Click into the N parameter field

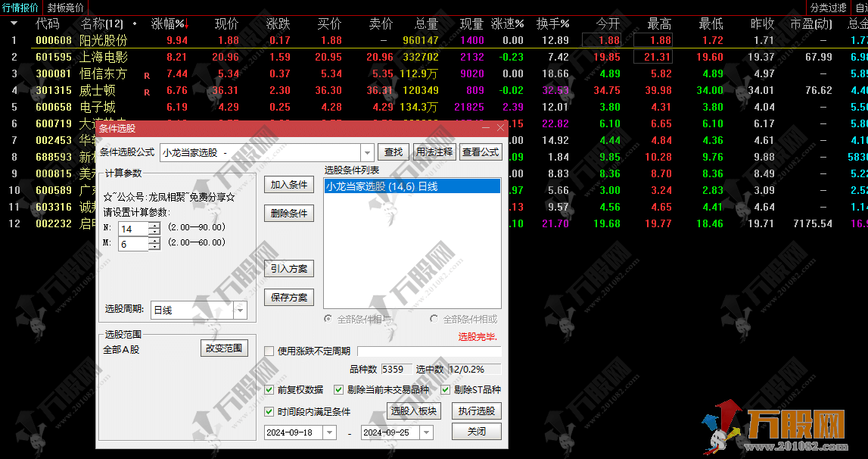[x=133, y=229]
